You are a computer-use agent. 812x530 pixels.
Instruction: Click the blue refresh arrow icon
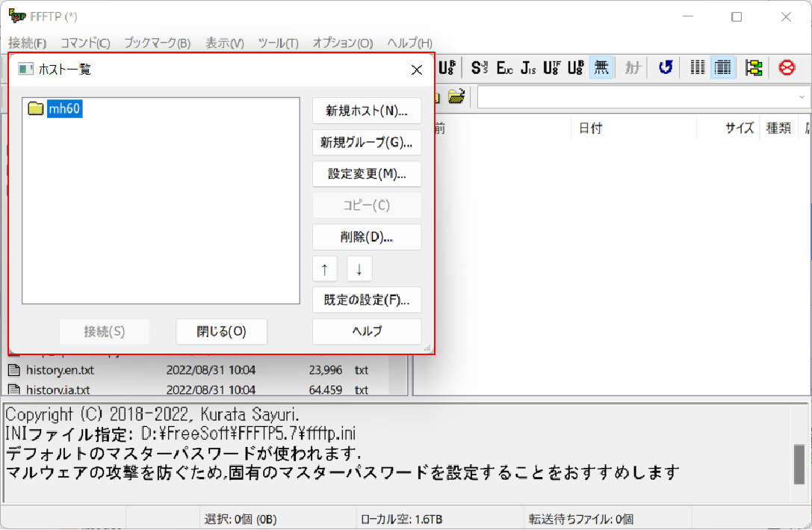666,67
